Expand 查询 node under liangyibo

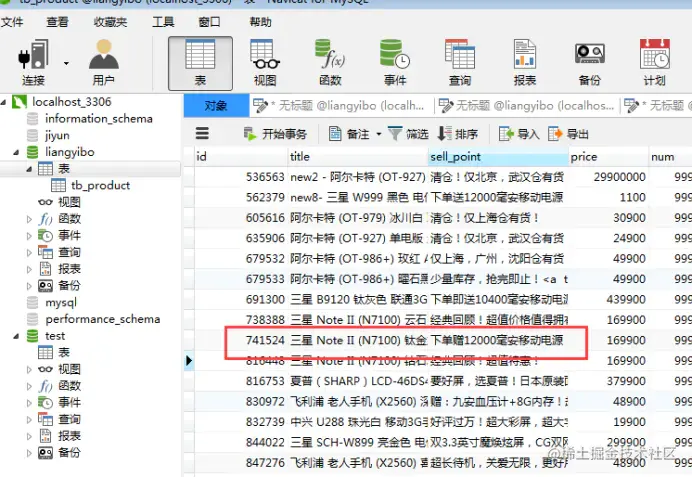[x=29, y=252]
